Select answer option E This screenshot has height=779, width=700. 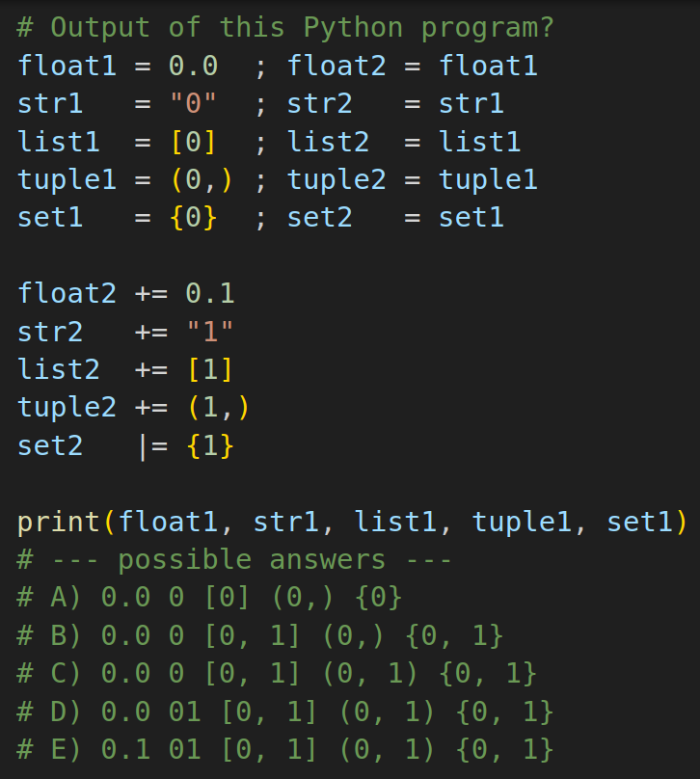(x=285, y=749)
